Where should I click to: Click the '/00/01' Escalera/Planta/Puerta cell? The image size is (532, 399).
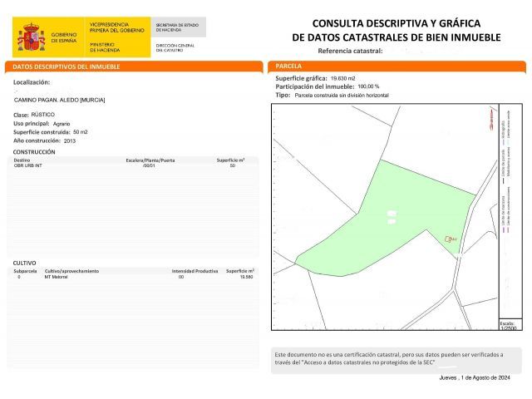(149, 165)
